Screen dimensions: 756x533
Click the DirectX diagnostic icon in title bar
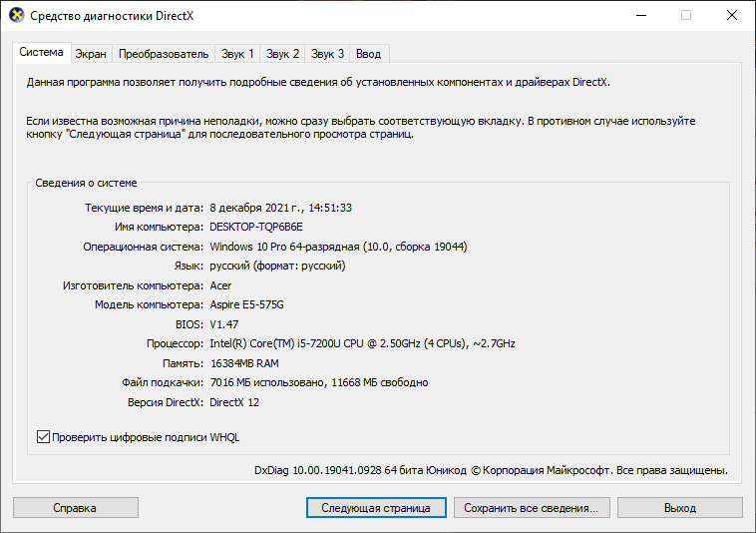pyautogui.click(x=16, y=15)
